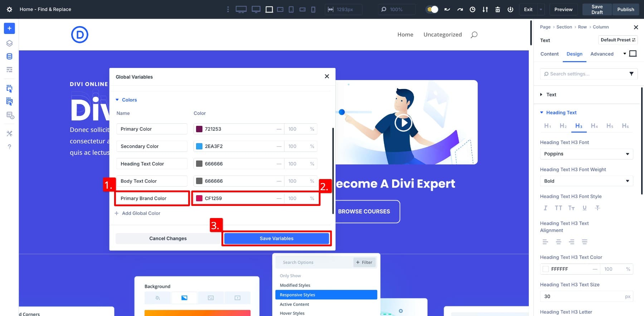Open the portability import/export arrows icon
Screen dimensions: 644x316
pyautogui.click(x=485, y=9)
